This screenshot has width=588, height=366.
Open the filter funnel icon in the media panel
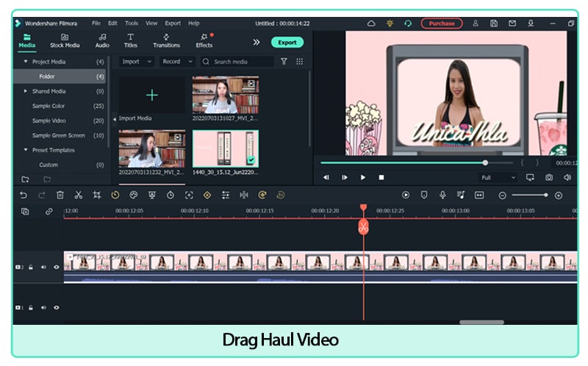(284, 62)
